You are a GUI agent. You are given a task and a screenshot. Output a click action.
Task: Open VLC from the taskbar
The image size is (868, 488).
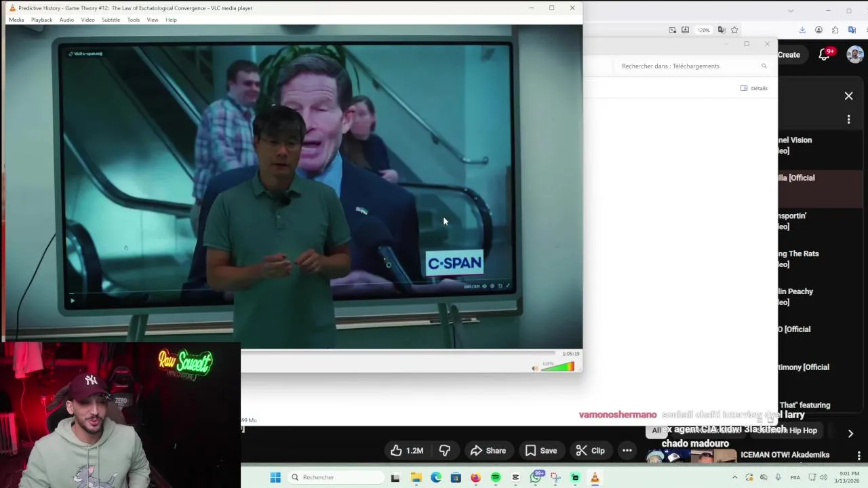tap(595, 478)
